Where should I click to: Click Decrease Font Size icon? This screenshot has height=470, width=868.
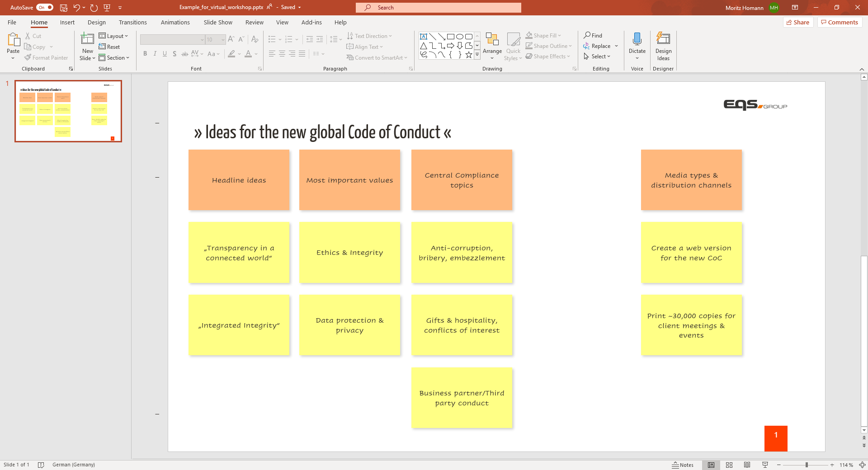tap(241, 39)
